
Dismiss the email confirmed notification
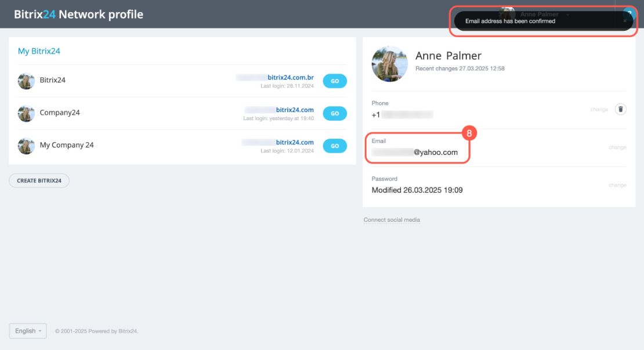pos(625,21)
